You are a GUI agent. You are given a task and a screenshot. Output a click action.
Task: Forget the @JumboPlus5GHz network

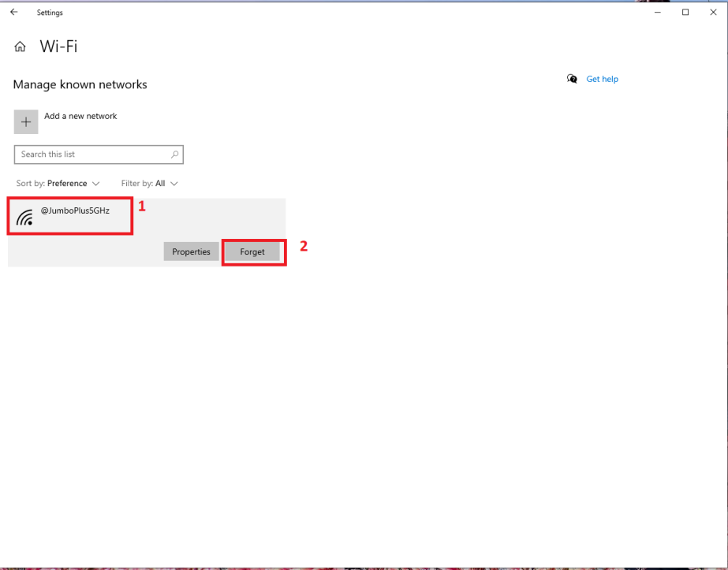[252, 251]
